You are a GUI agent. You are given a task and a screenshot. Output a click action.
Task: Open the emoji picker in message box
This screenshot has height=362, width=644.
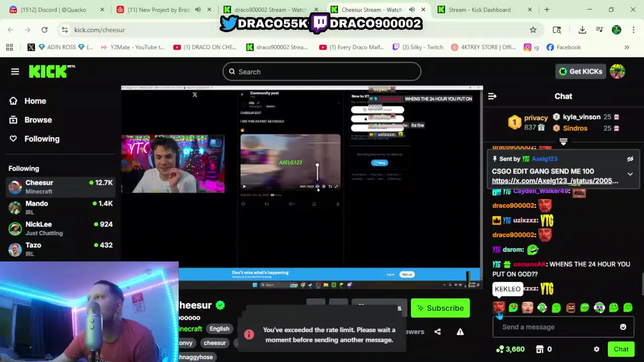(x=623, y=327)
